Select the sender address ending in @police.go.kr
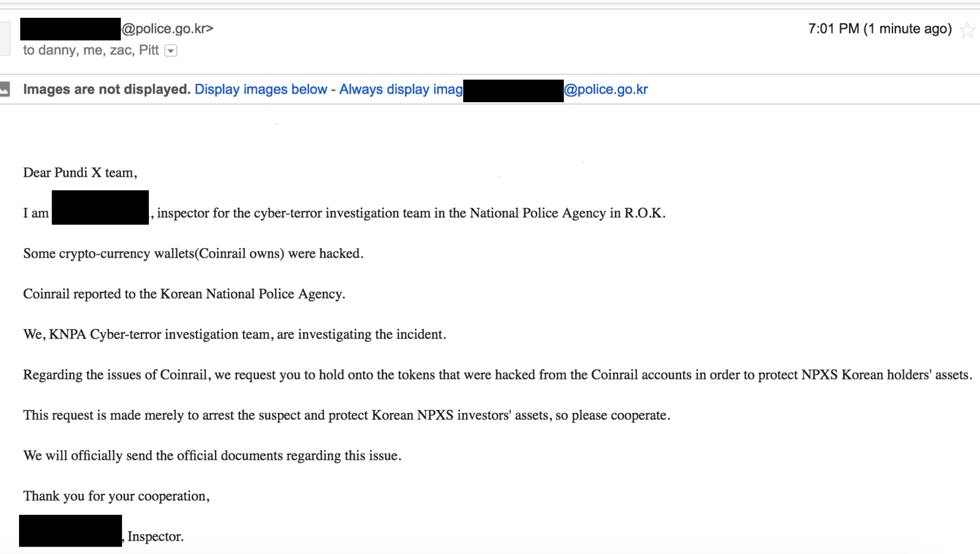 (165, 28)
